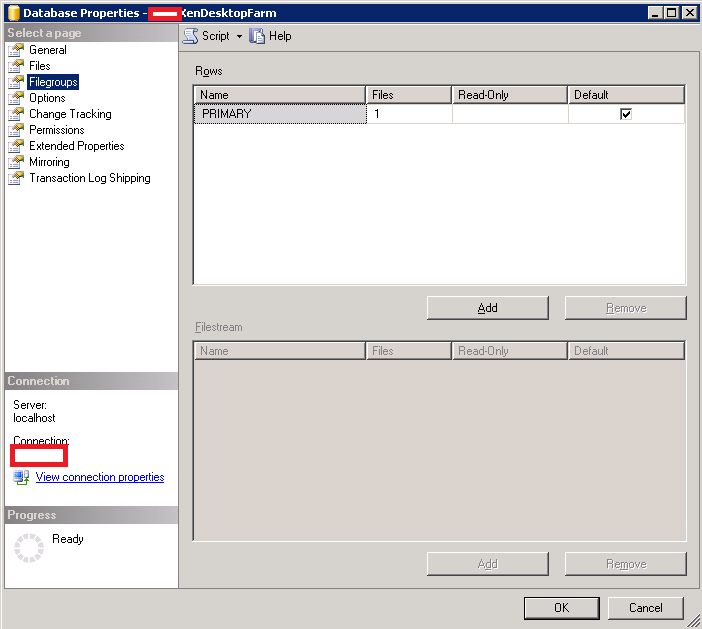Dismiss dialog with Cancel button
Image resolution: width=702 pixels, height=629 pixels.
pyautogui.click(x=646, y=608)
